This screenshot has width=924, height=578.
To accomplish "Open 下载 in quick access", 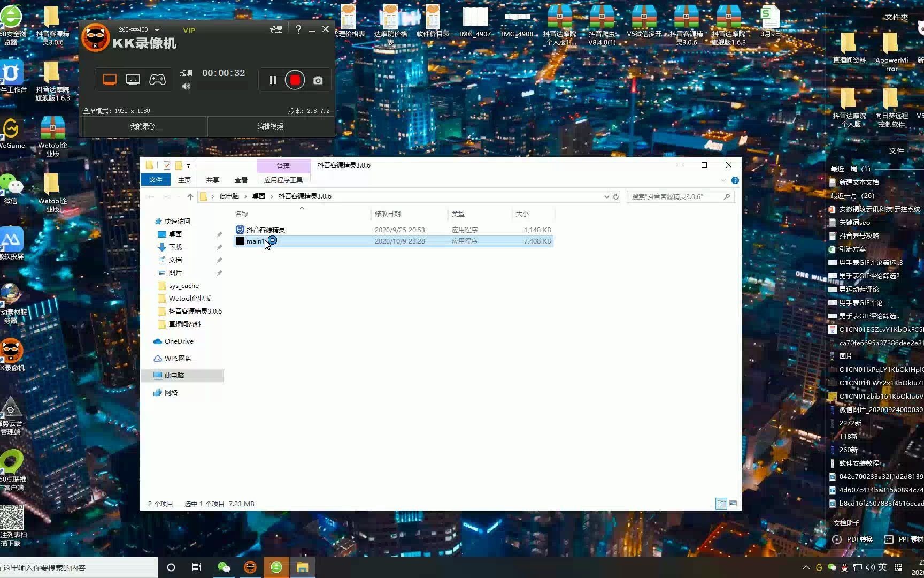I will tap(175, 247).
